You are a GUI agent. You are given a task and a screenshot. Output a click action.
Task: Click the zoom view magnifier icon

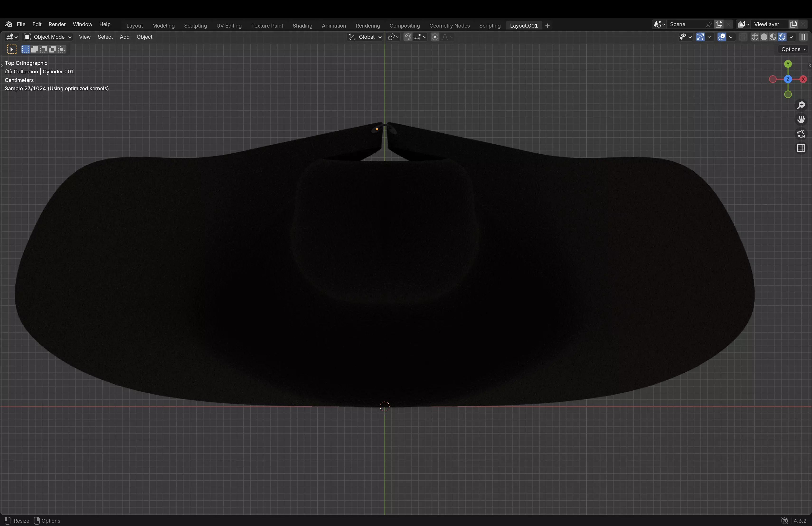click(801, 105)
